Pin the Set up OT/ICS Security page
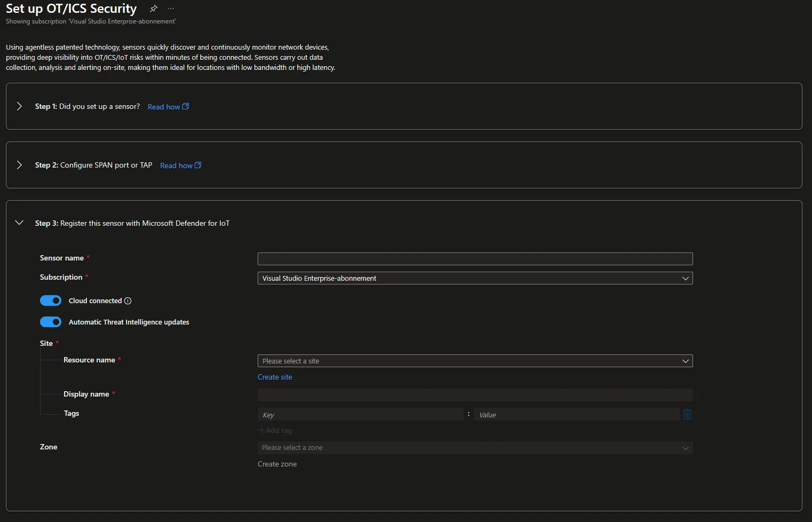The image size is (812, 522). [x=154, y=9]
